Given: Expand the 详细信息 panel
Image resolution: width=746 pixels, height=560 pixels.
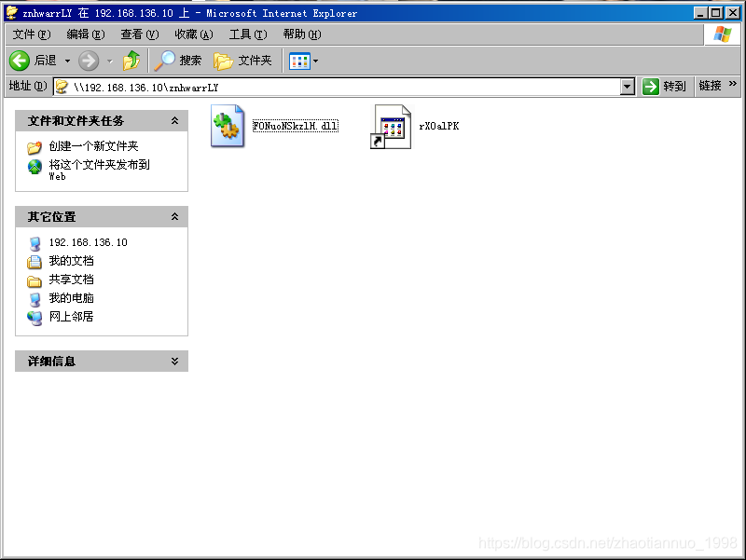Looking at the screenshot, I should [174, 362].
